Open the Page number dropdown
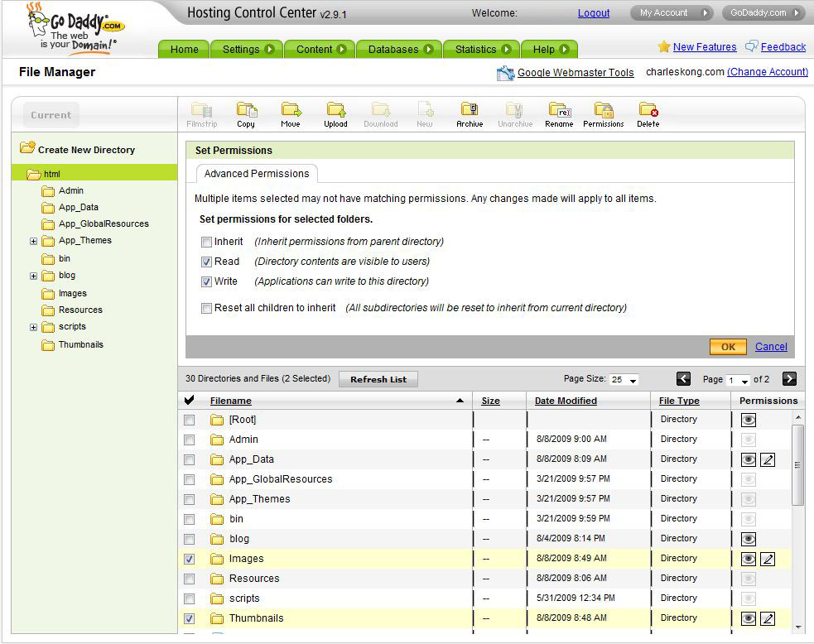The height and width of the screenshot is (644, 814). point(738,381)
